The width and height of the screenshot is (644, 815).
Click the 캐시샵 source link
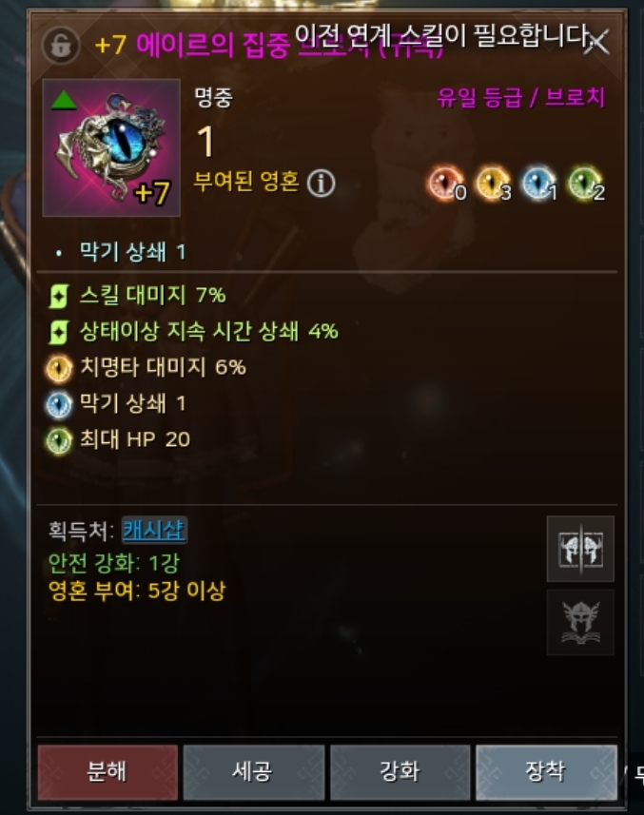click(154, 530)
